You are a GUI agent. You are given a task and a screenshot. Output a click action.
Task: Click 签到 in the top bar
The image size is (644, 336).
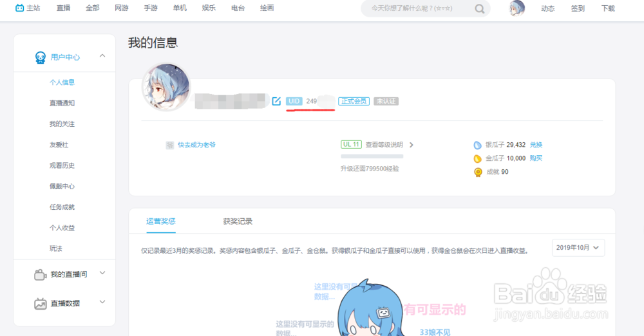(578, 8)
